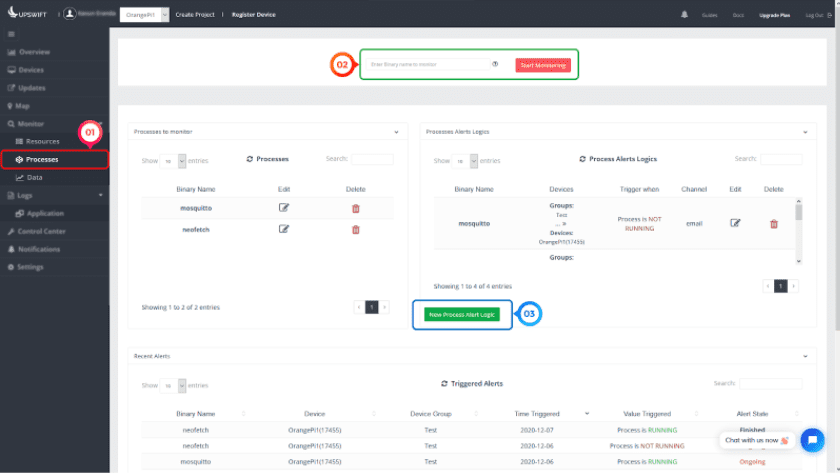Go to previous page in Processes pagination

click(359, 307)
